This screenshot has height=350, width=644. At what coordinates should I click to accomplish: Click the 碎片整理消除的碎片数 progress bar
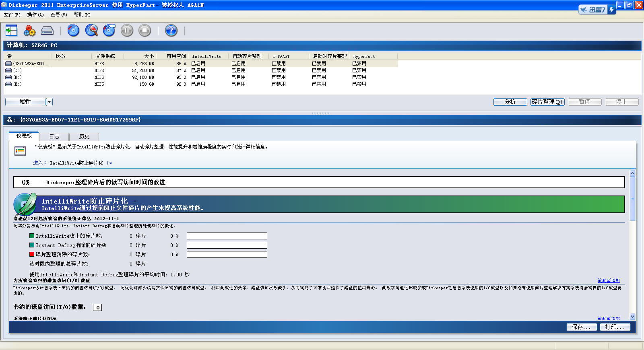click(227, 255)
